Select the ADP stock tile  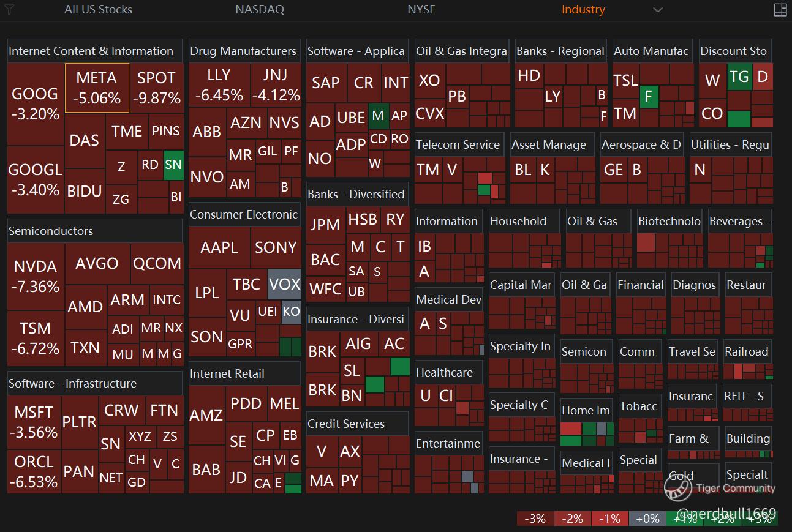pos(351,144)
